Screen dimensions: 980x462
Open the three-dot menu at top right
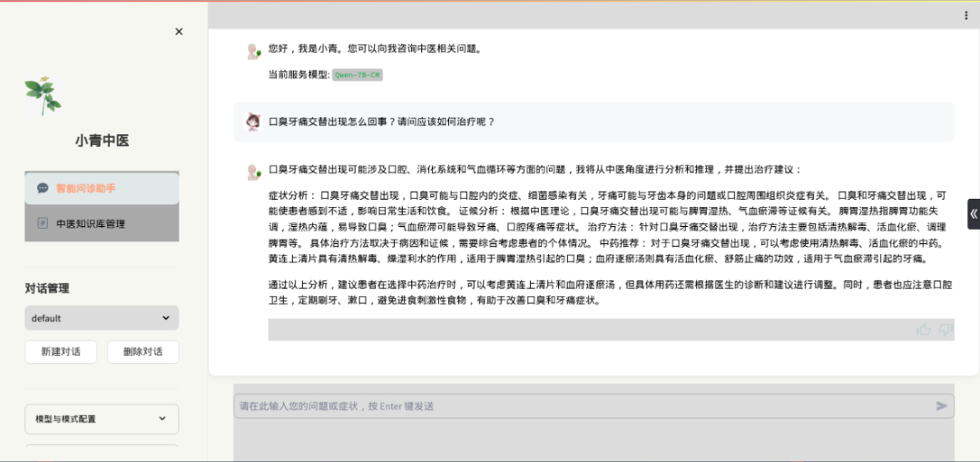965,15
